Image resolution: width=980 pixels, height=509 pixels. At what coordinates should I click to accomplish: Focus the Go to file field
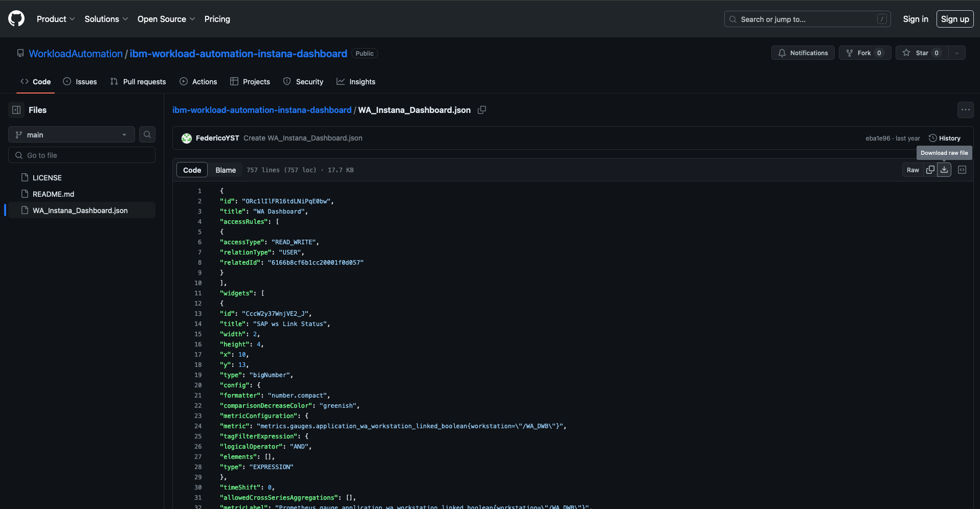pos(82,155)
